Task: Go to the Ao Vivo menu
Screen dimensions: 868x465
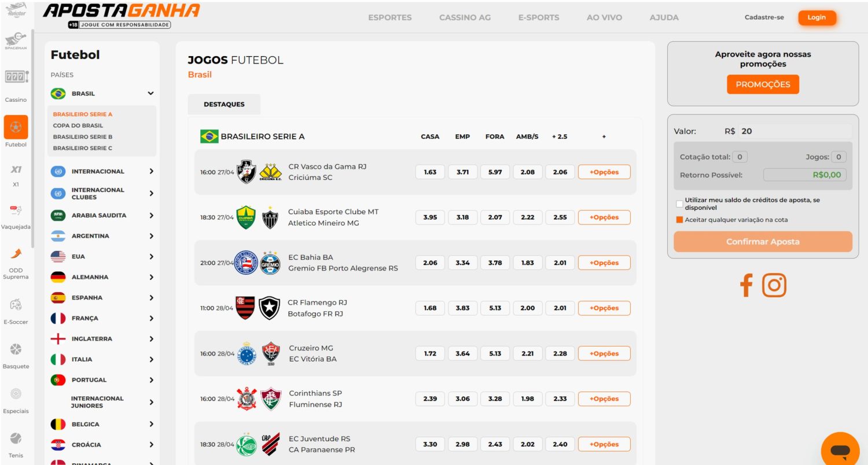Action: (604, 17)
